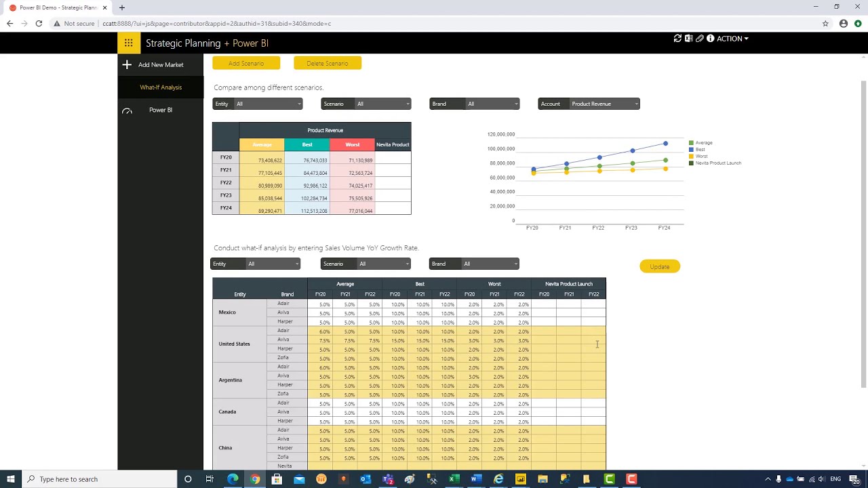Click the Nevita Product Launch table header
868x488 pixels.
point(569,284)
